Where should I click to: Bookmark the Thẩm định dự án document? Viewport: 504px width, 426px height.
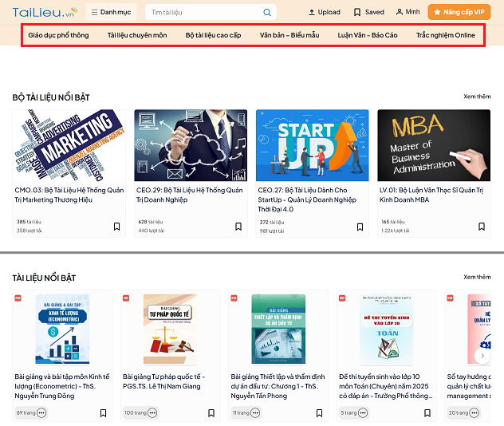coord(319,412)
